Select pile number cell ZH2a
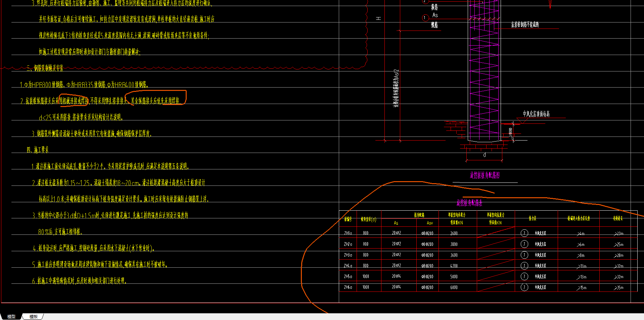Viewport: 644px width, 320px height. 348,244
